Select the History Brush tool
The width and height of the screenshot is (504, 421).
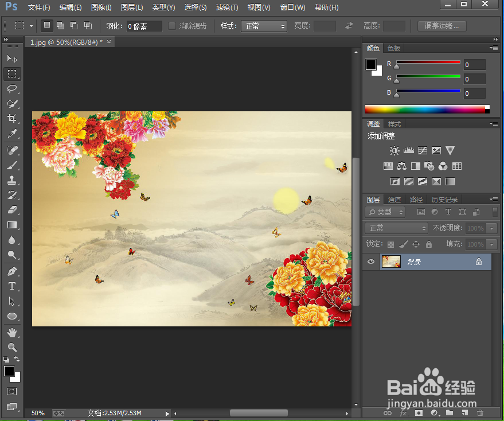coord(12,195)
